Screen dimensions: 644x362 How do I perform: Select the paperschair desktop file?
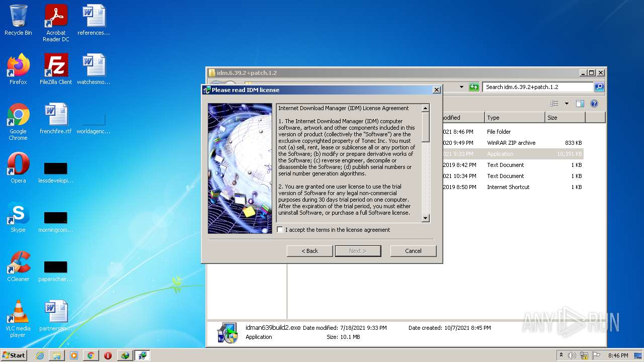coord(56,271)
